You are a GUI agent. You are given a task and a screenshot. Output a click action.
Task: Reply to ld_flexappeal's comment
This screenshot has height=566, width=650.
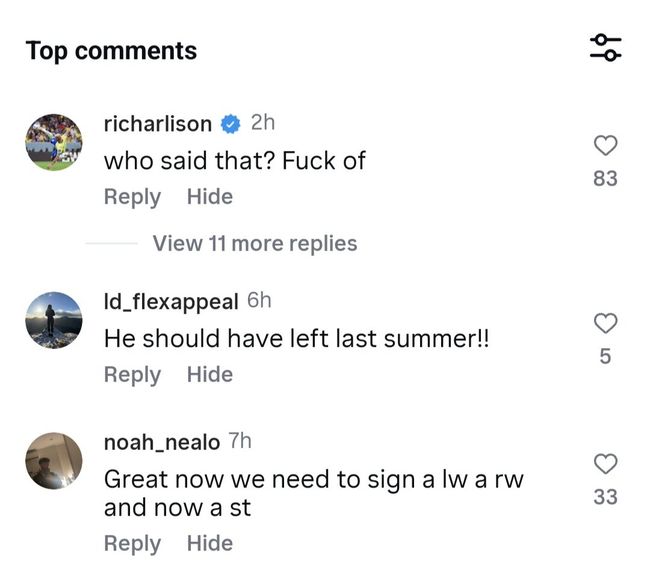[132, 374]
